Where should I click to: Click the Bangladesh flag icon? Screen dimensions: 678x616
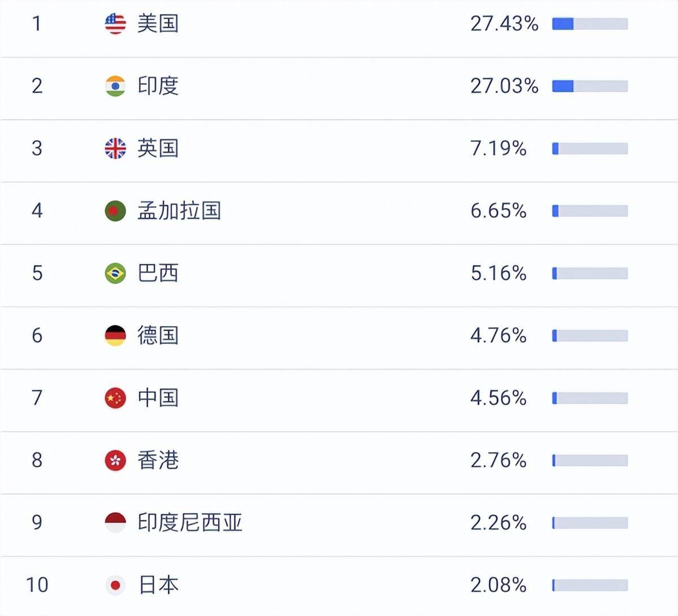[x=115, y=211]
